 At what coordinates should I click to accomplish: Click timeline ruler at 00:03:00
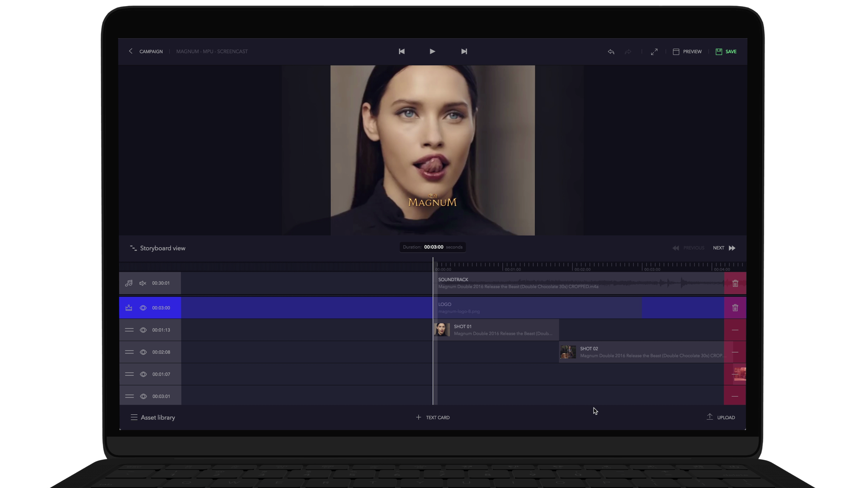coord(652,269)
